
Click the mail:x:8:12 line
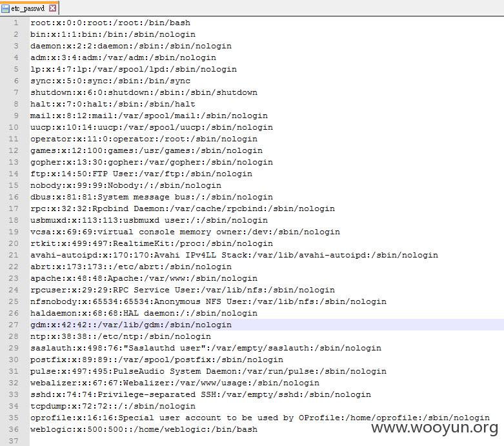[149, 116]
